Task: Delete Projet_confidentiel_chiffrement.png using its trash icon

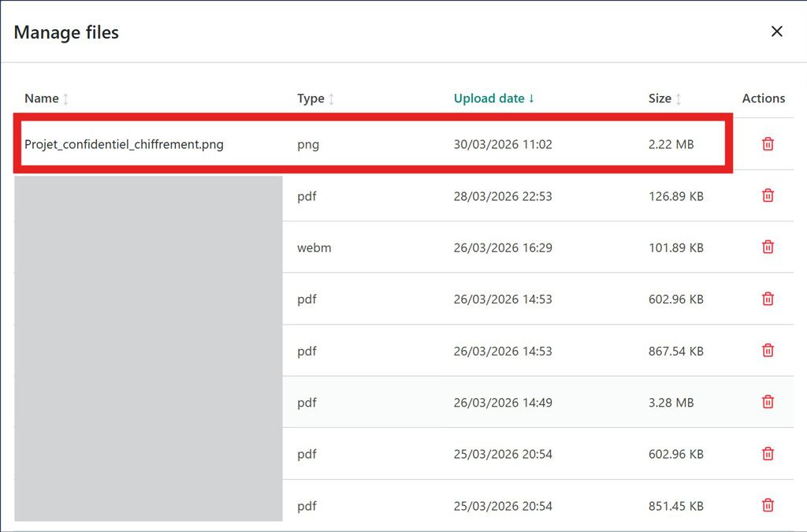Action: coord(768,144)
